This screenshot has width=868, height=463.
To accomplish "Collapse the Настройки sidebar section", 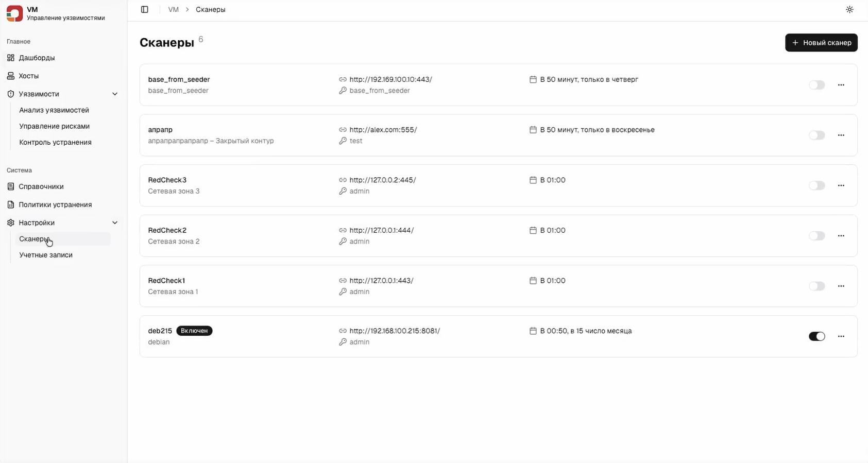I will click(115, 222).
